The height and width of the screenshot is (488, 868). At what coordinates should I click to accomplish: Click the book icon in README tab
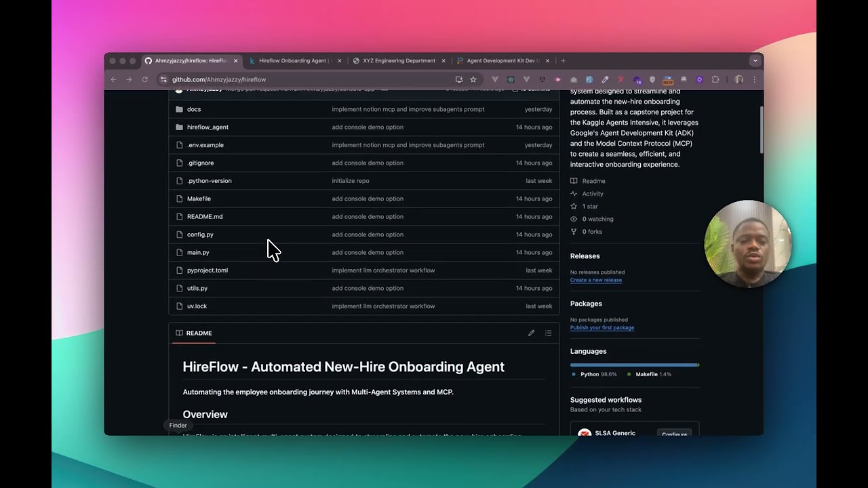coord(179,333)
